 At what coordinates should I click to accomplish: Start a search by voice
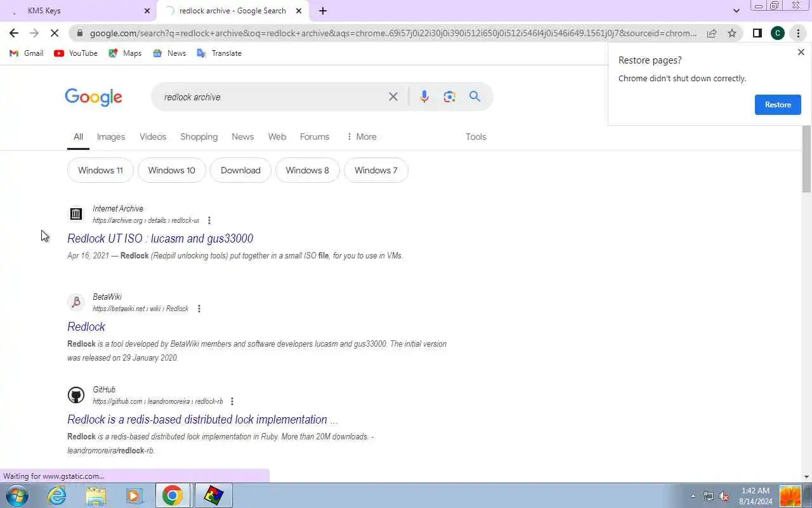[424, 97]
